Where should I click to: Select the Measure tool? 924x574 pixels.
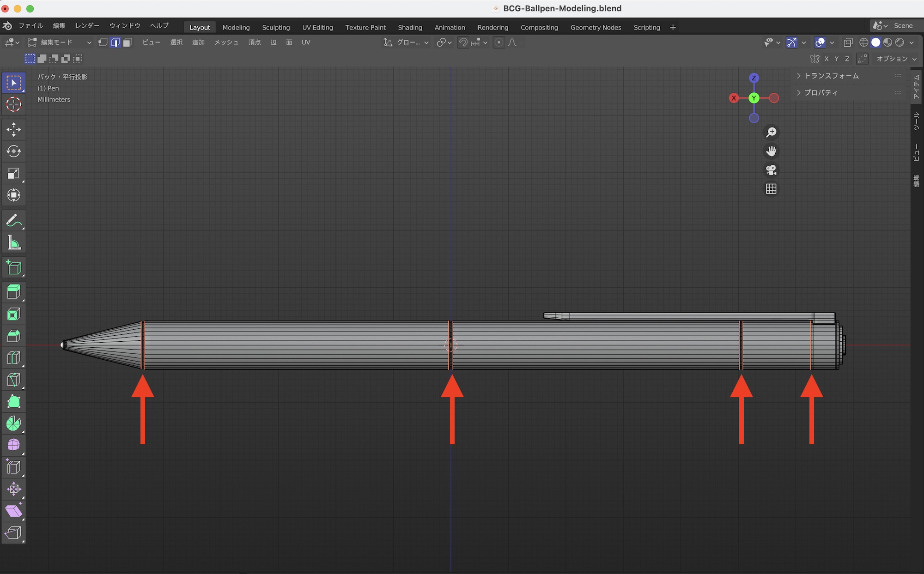coord(13,243)
